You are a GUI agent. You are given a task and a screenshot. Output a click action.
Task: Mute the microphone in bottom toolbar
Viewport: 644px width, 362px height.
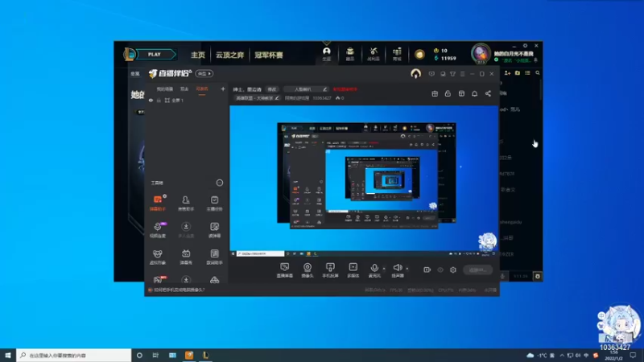pos(374,269)
